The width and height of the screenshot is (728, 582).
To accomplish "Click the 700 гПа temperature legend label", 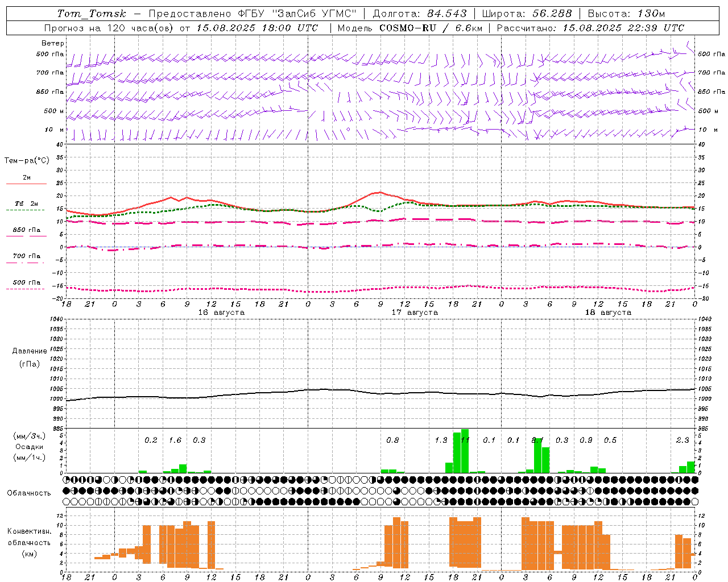I will coord(27,256).
